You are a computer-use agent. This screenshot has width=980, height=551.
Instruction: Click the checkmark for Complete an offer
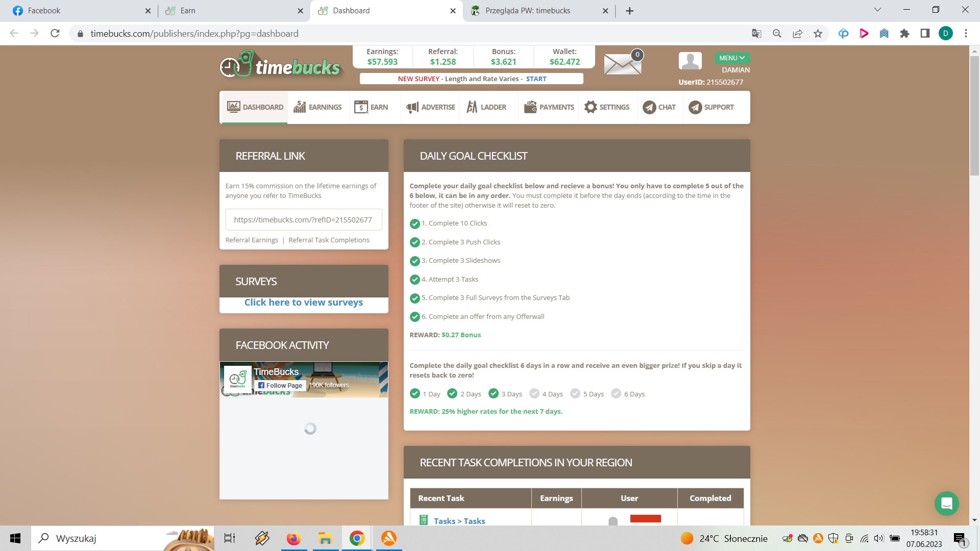coord(414,317)
